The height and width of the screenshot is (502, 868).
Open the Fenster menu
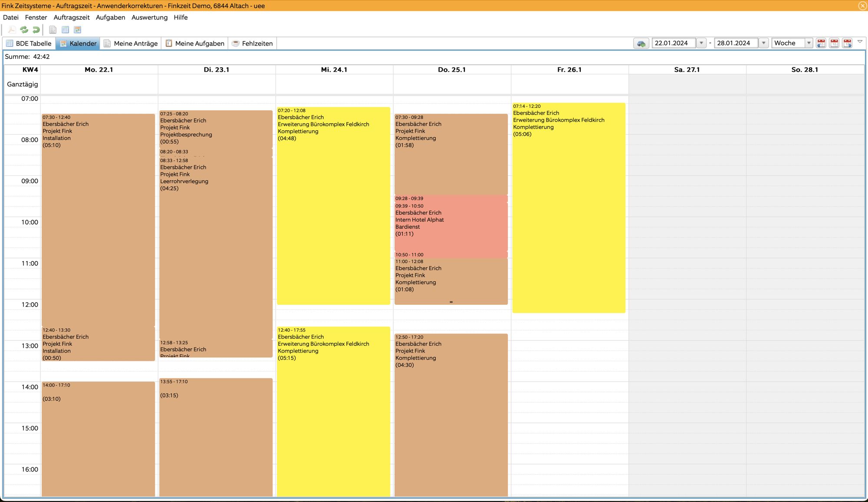coord(36,17)
